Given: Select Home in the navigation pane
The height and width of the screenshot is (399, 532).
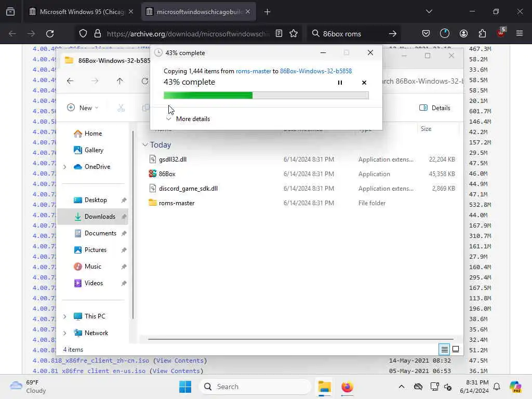Looking at the screenshot, I should coord(94,134).
